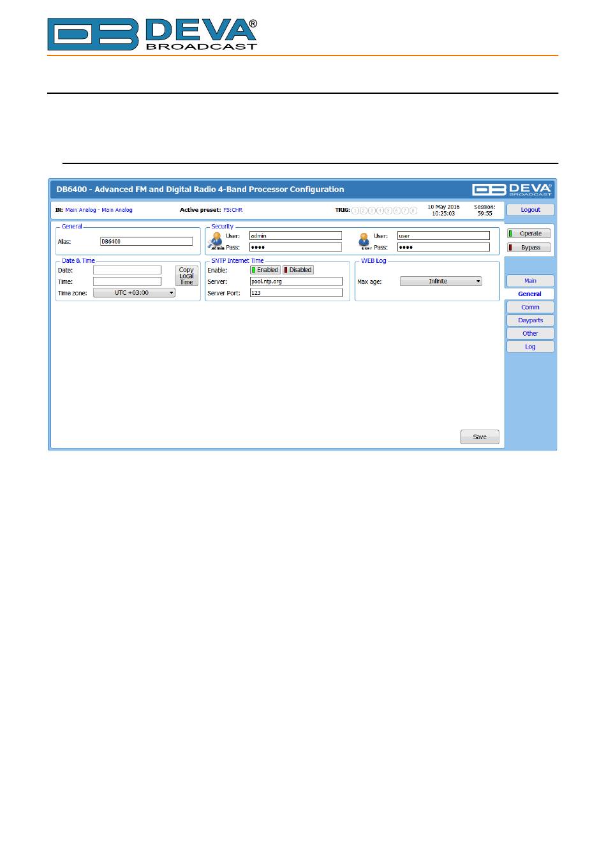The image size is (606, 868).
Task: Switch to the Comm tab
Action: [530, 308]
